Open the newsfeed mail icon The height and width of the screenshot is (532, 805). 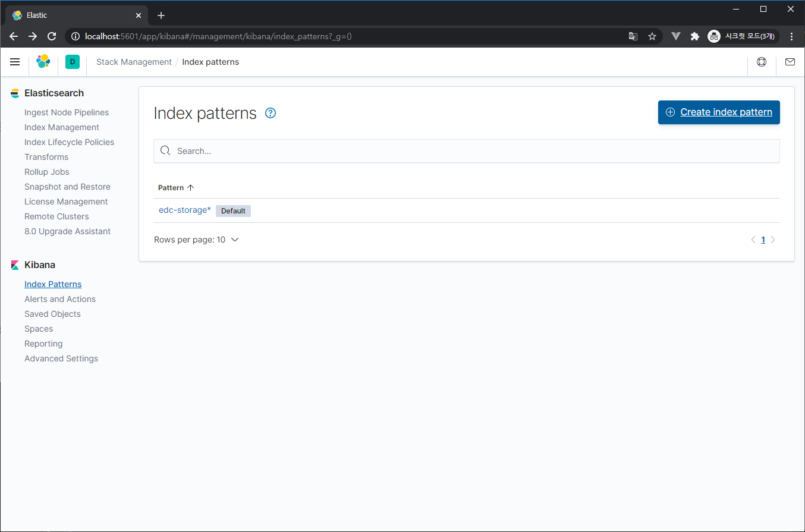tap(790, 62)
